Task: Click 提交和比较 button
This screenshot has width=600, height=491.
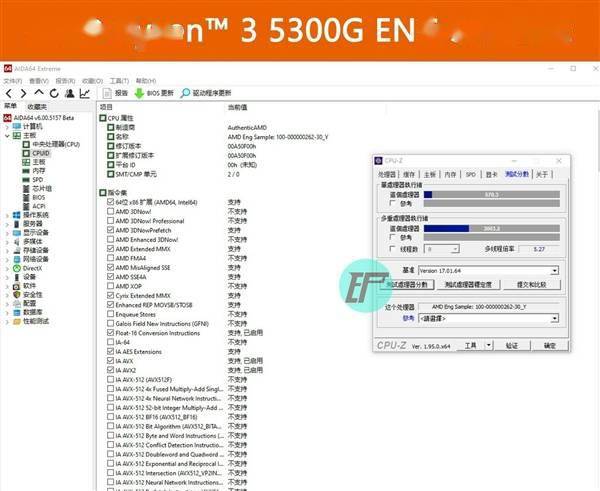Action: point(532,285)
